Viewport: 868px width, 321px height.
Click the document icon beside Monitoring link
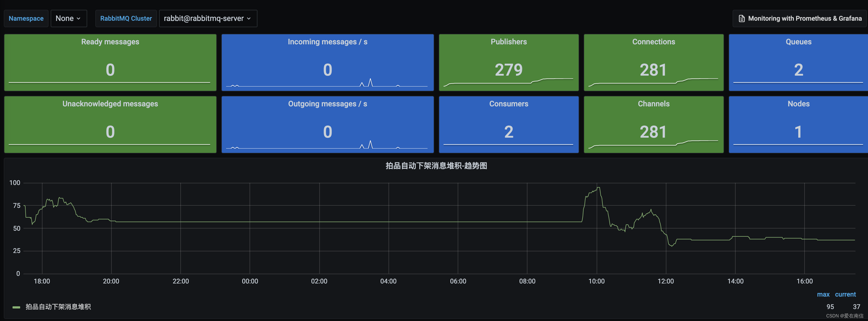point(741,18)
